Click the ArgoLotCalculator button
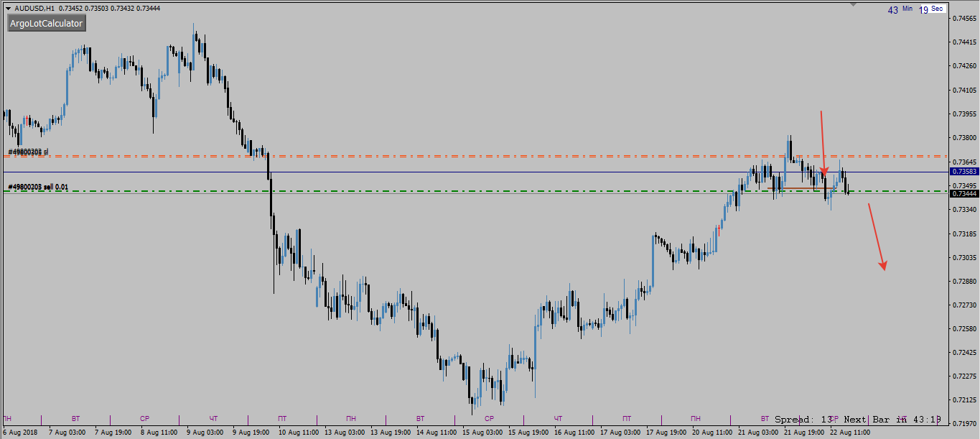 [47, 24]
